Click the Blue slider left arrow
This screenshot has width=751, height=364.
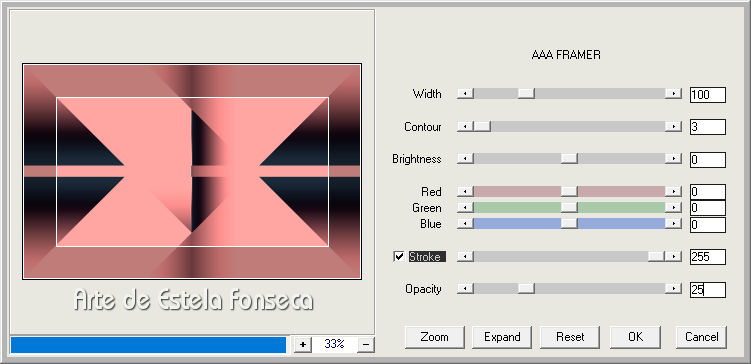point(465,224)
